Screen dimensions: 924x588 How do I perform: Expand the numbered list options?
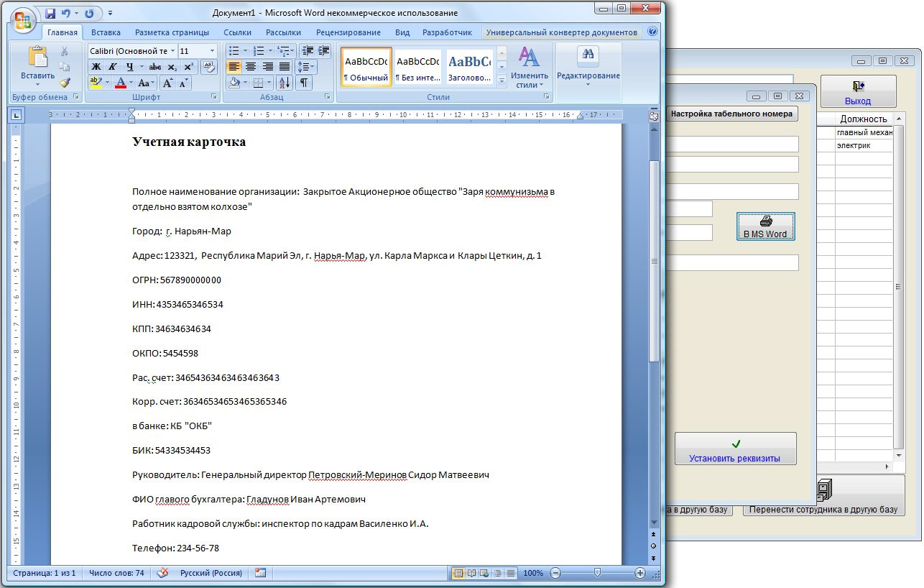point(270,50)
